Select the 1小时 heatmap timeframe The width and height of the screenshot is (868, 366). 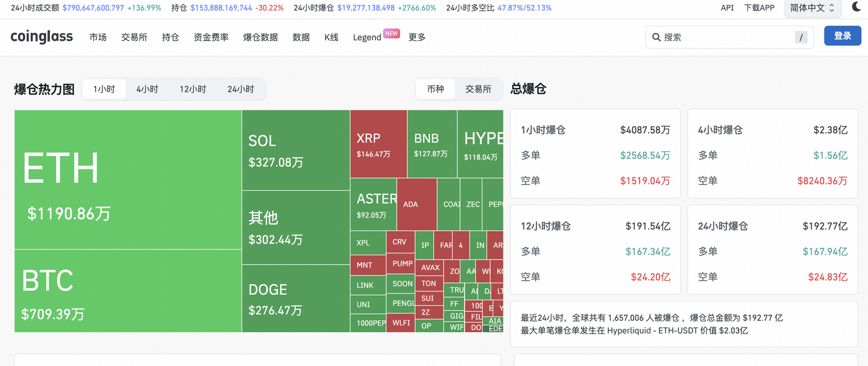click(x=104, y=89)
